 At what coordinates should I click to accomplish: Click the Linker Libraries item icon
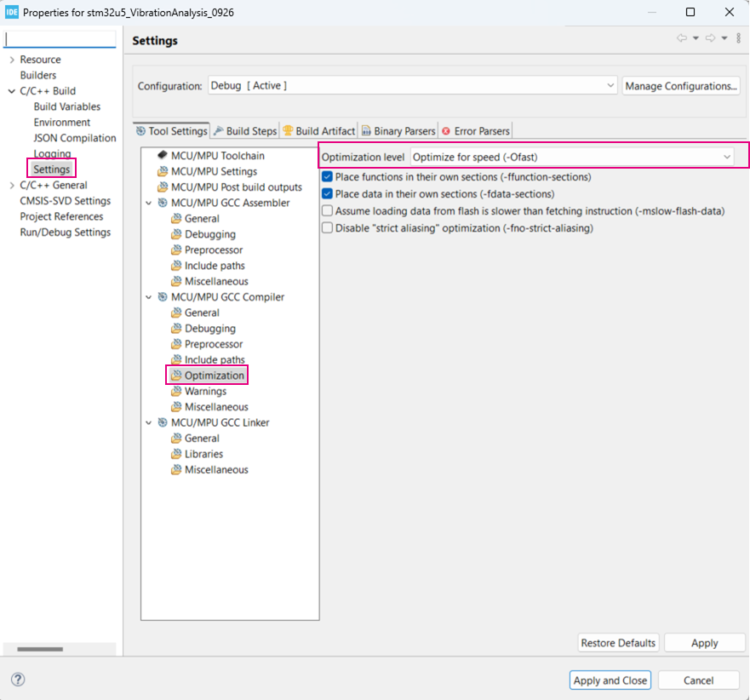pyautogui.click(x=176, y=454)
